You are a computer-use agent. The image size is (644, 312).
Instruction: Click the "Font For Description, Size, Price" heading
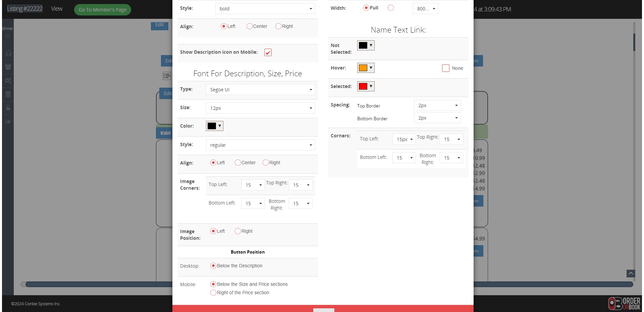click(248, 74)
